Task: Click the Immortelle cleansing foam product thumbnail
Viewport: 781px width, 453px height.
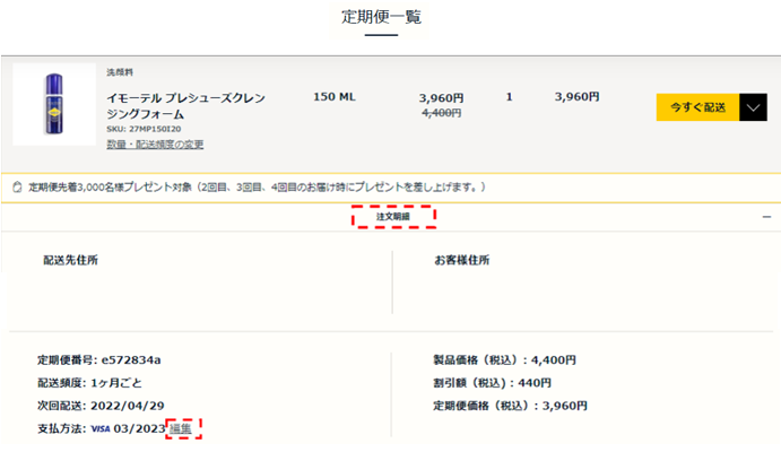Action: click(55, 106)
